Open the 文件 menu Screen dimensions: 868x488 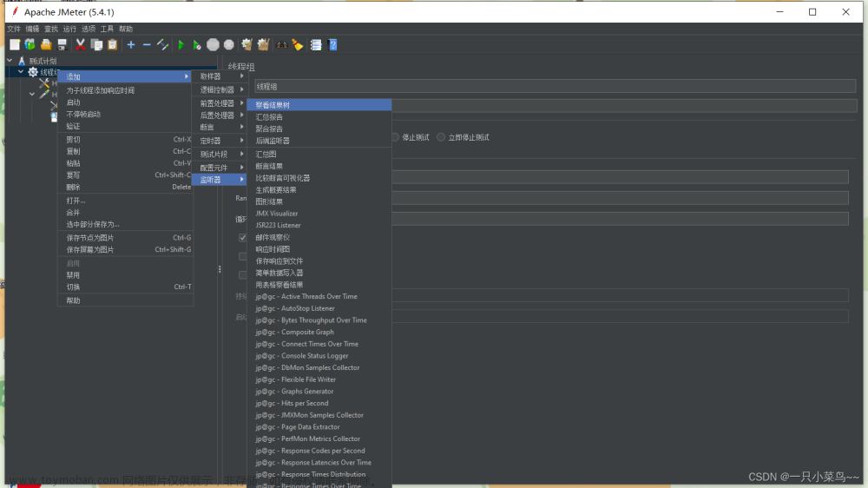tap(14, 29)
